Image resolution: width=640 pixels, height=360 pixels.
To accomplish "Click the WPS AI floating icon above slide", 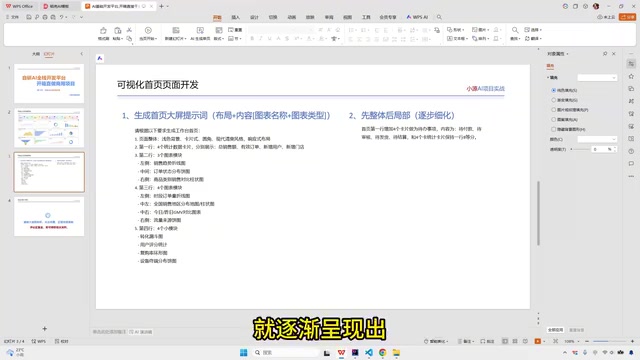I will (100, 58).
